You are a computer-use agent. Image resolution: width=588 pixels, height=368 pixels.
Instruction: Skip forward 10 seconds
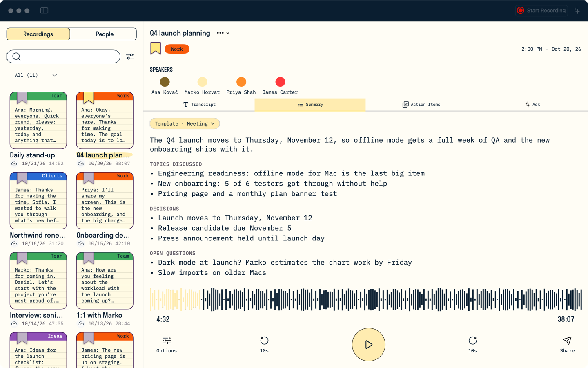coord(472,344)
